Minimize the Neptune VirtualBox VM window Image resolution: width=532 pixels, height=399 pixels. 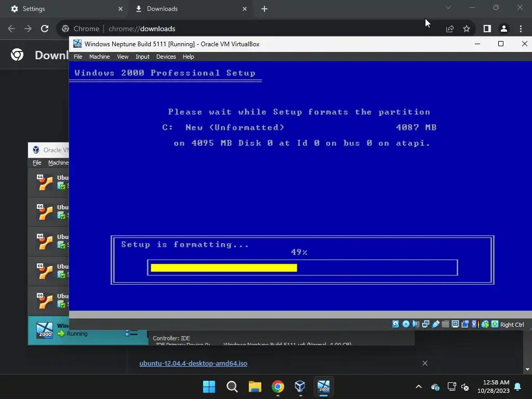477,44
